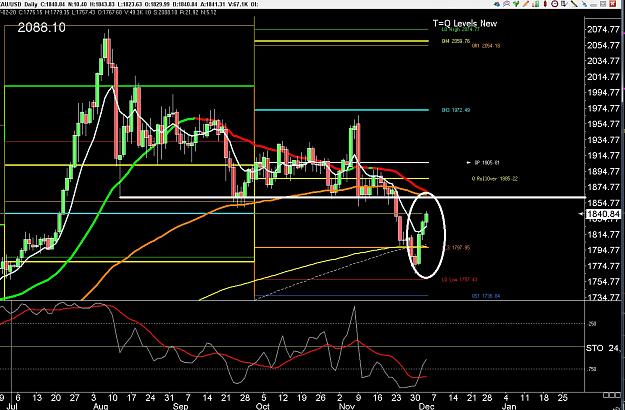Maximize the chart window
Image resolution: width=625 pixels, height=410 pixels.
[603, 4]
